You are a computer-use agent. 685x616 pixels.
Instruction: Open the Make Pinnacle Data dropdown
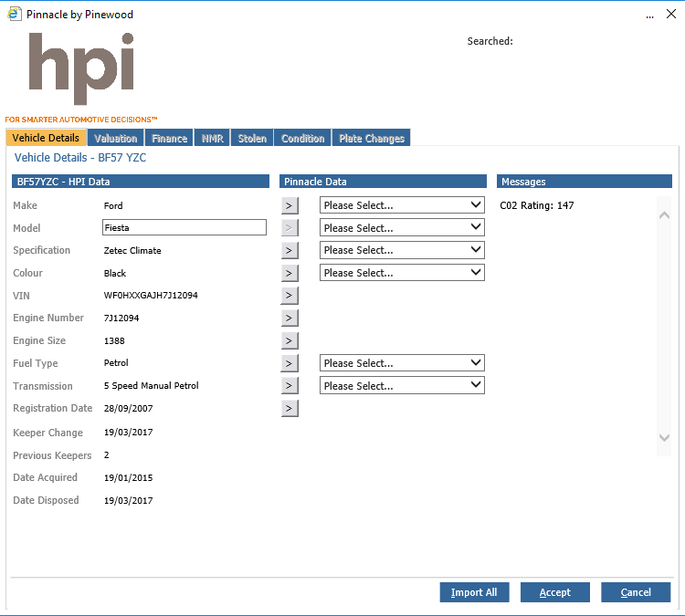402,205
